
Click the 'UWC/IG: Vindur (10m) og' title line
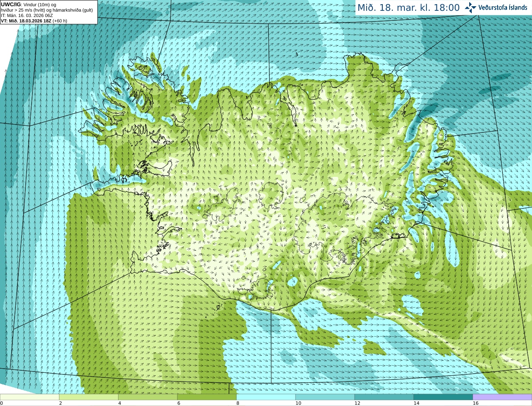29,5
